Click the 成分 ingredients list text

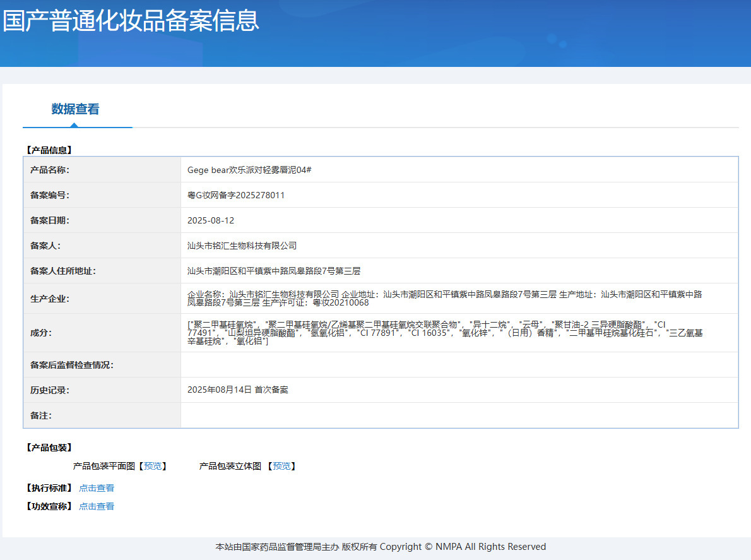pos(445,333)
